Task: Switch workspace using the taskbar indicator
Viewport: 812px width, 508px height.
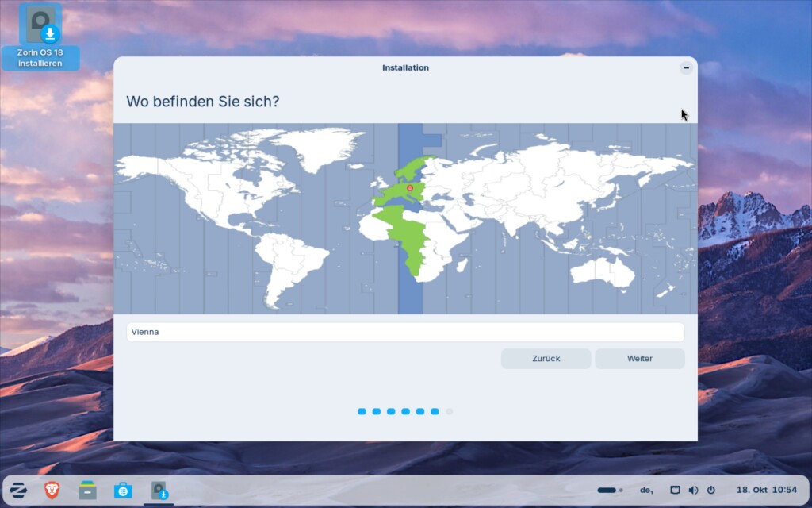Action: pos(609,491)
